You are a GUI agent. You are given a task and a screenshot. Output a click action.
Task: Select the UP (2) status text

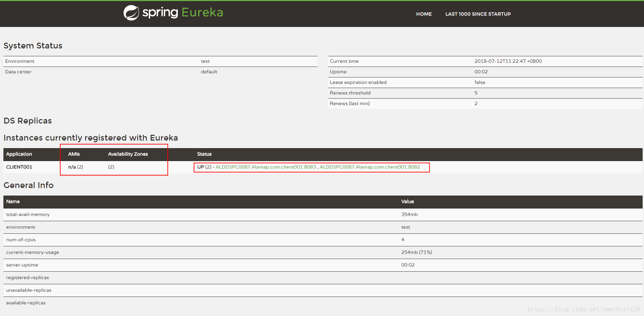coord(204,167)
